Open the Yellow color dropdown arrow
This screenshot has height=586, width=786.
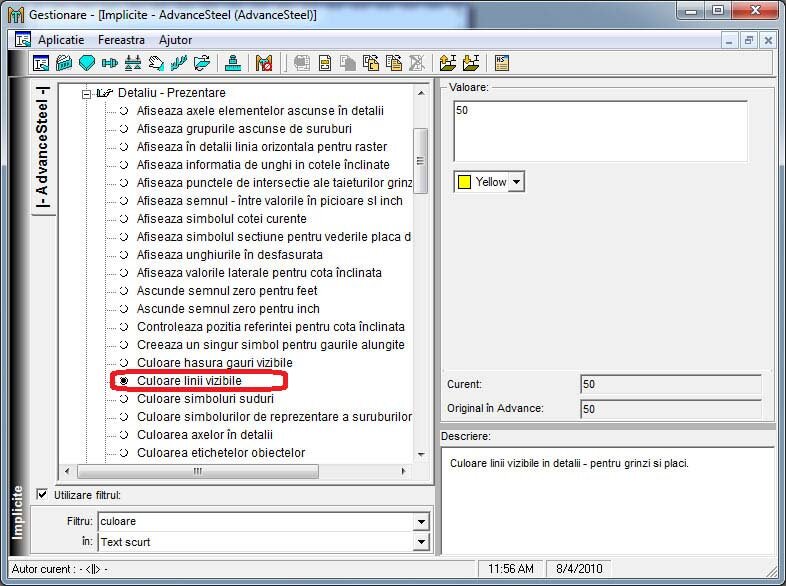coord(516,182)
